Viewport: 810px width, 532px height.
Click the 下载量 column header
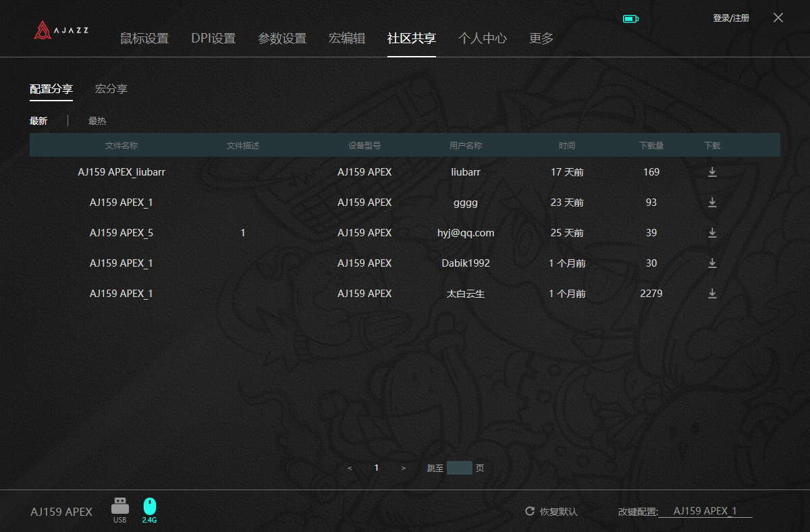point(651,145)
